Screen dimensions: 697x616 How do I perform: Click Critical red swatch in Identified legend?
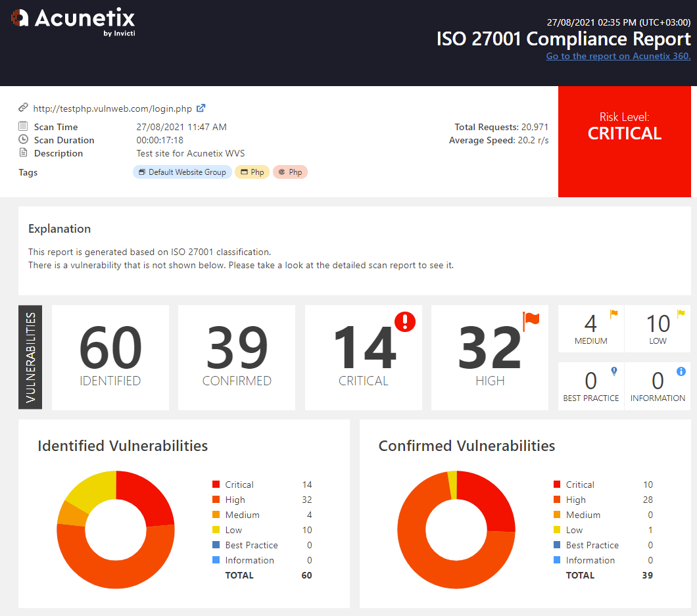(216, 484)
